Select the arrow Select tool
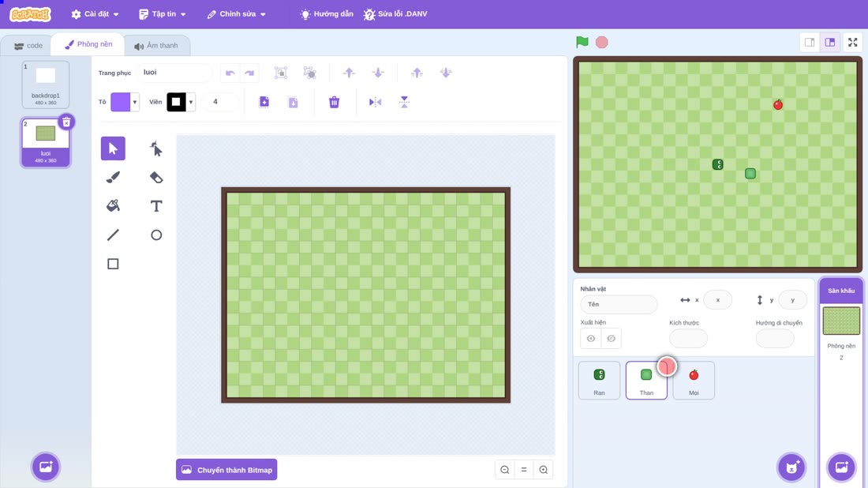The image size is (868, 488). (113, 148)
